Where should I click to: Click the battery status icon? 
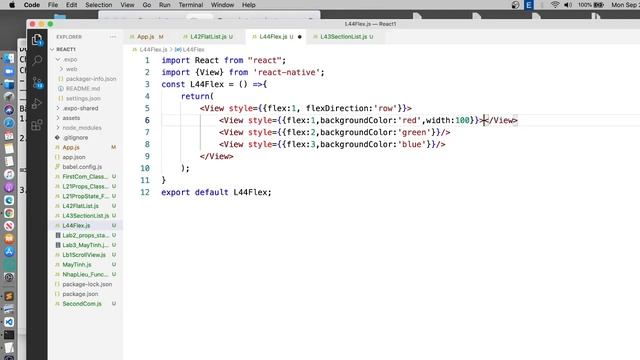coord(599,5)
